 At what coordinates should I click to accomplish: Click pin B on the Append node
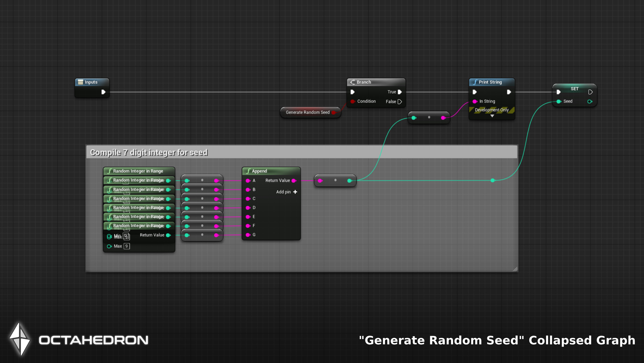click(248, 189)
